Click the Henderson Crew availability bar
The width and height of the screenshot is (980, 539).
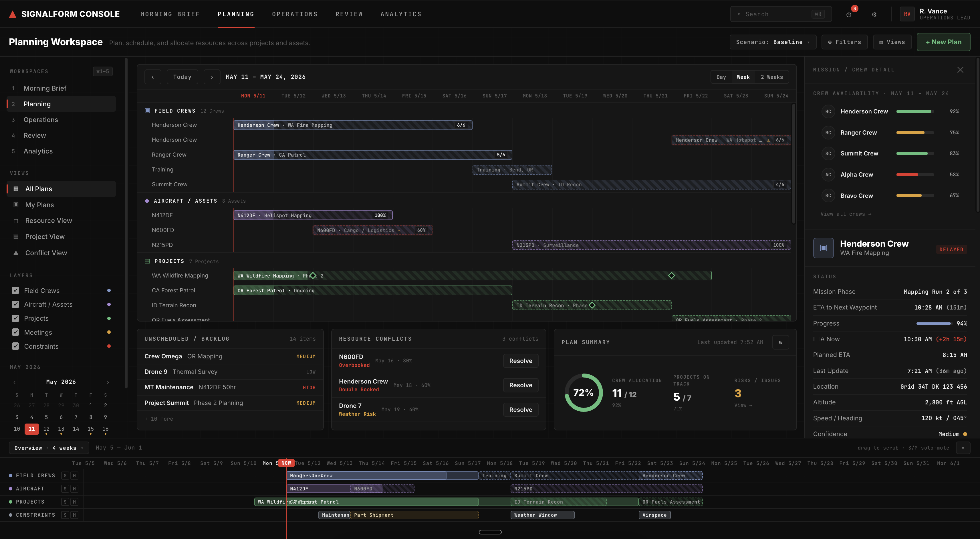click(915, 111)
